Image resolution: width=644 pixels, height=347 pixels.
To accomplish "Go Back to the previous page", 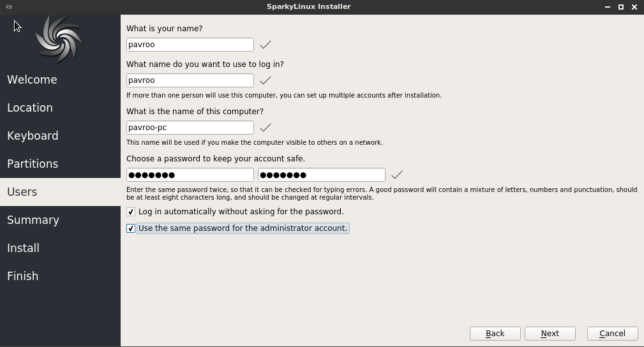I will 495,334.
